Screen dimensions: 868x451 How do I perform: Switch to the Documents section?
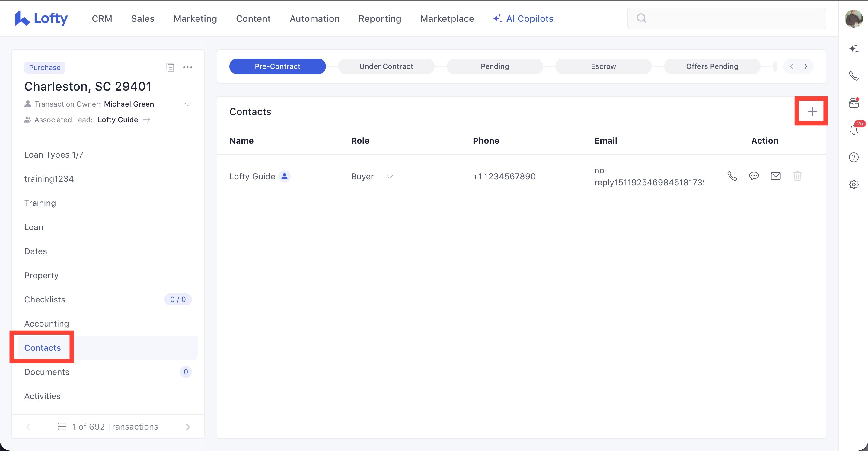point(47,372)
